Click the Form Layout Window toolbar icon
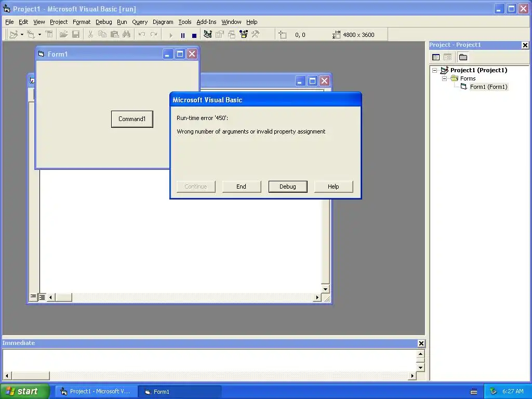532x399 pixels. click(x=232, y=35)
